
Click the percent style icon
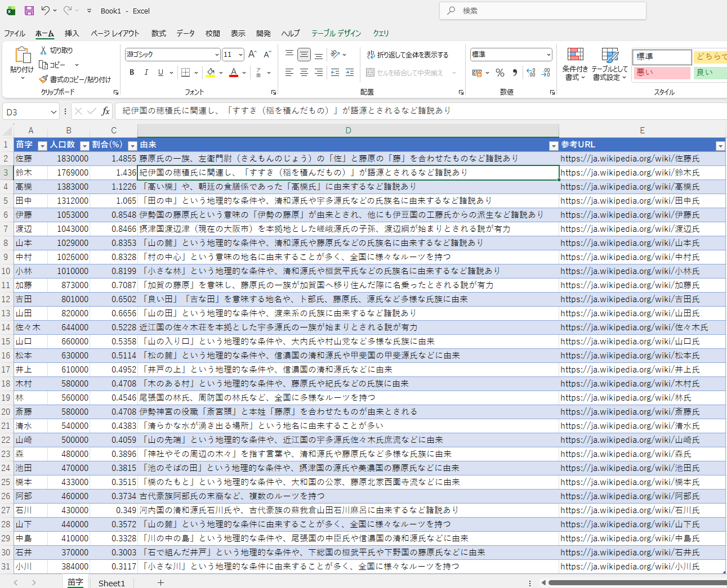point(499,73)
